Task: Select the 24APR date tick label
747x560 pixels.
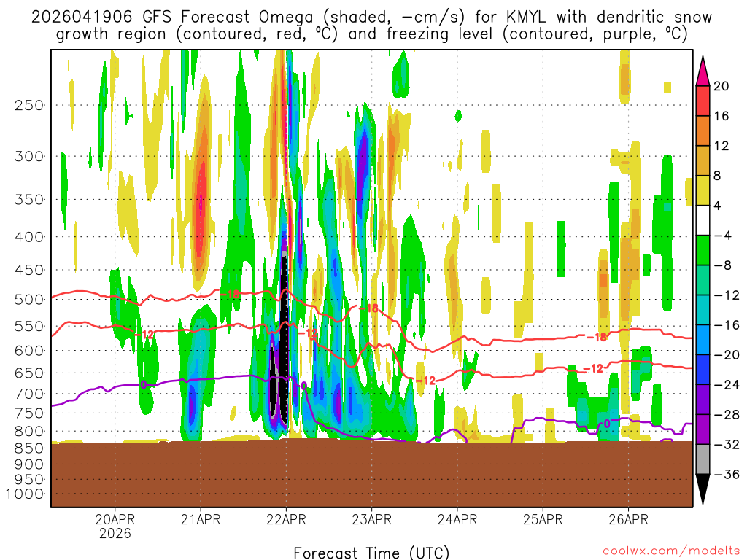Action: point(457,520)
